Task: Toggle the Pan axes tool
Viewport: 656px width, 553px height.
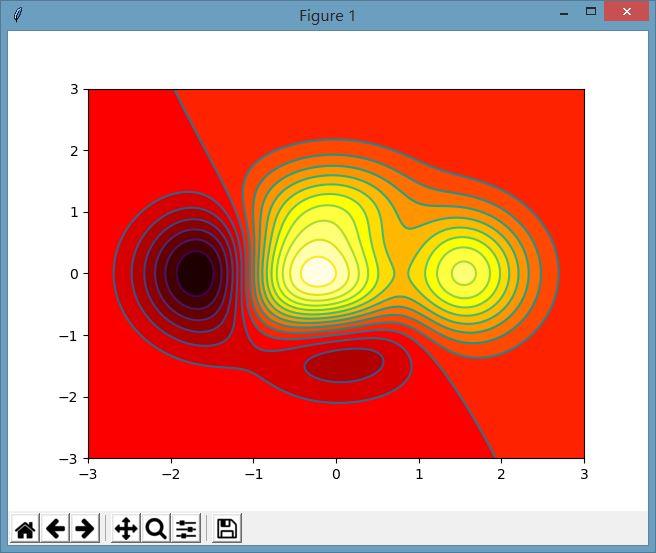Action: (x=126, y=528)
